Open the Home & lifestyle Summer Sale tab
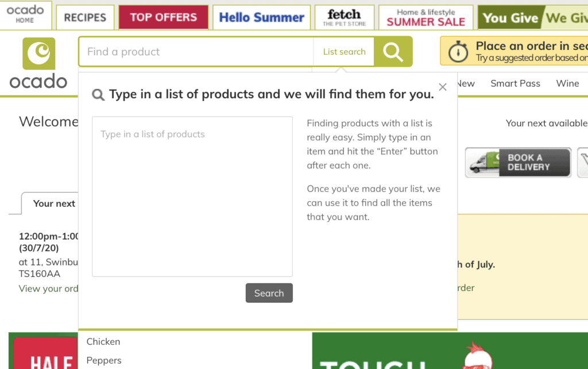Screen dimensions: 588x369 point(425,17)
